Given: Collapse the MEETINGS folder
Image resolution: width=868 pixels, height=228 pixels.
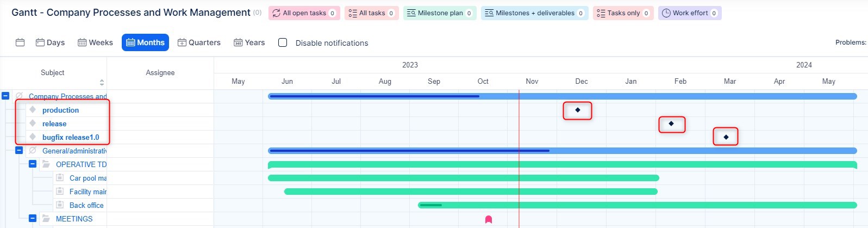Looking at the screenshot, I should pos(33,218).
